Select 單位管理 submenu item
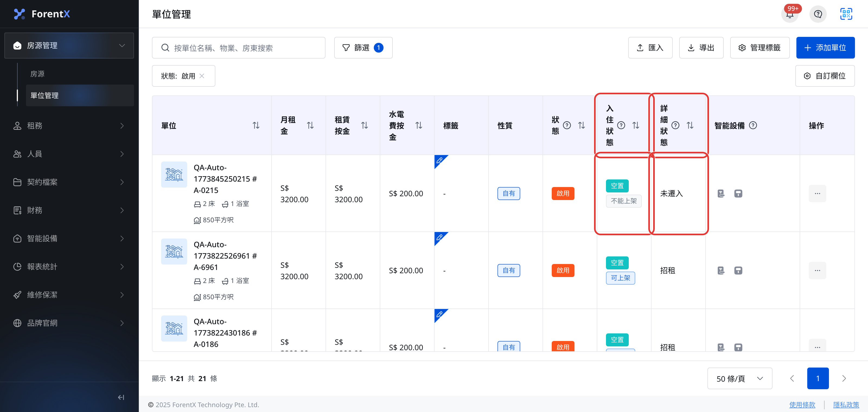The height and width of the screenshot is (412, 868). point(80,96)
